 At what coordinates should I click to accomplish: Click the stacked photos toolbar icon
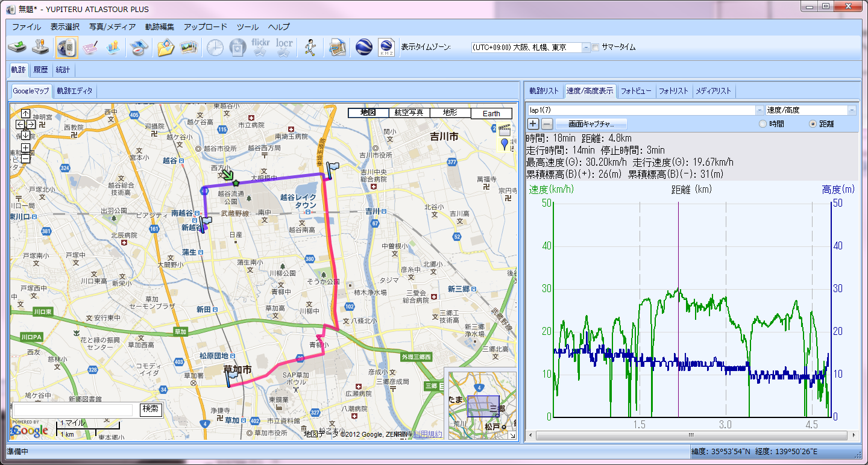[189, 47]
